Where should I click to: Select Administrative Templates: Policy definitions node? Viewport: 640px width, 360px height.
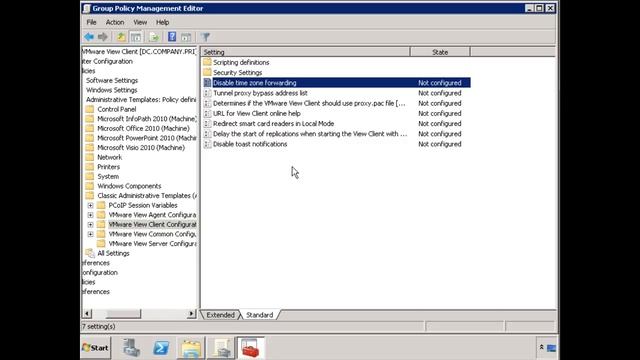[x=141, y=100]
